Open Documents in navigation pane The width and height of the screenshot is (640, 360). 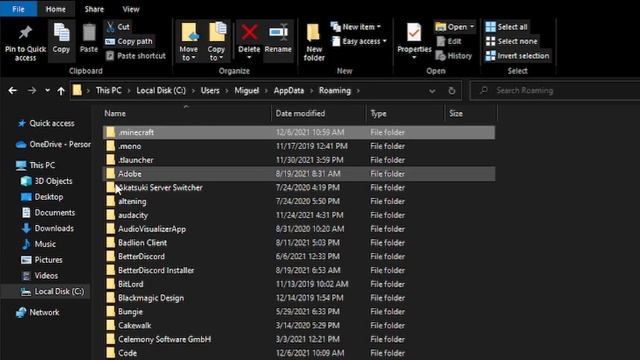tap(48, 213)
